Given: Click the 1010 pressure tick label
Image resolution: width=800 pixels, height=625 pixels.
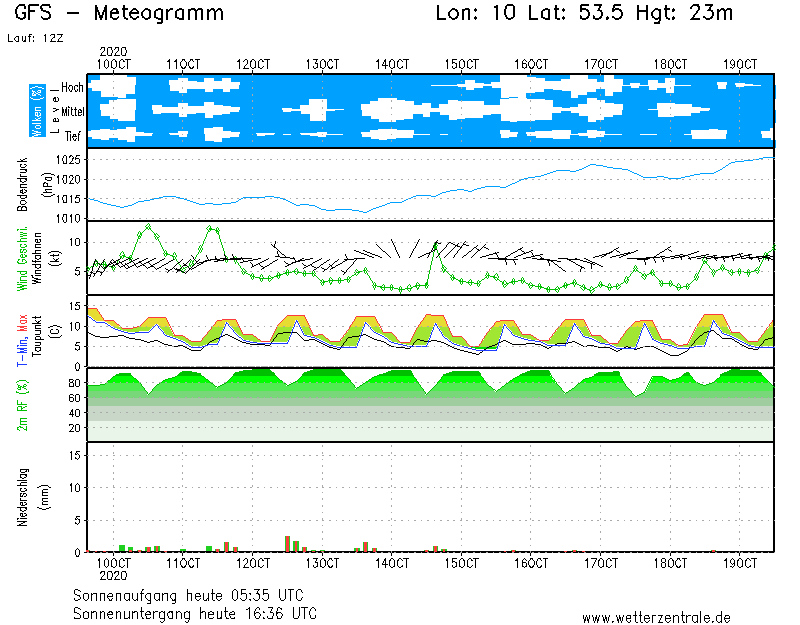Looking at the screenshot, I should (68, 218).
